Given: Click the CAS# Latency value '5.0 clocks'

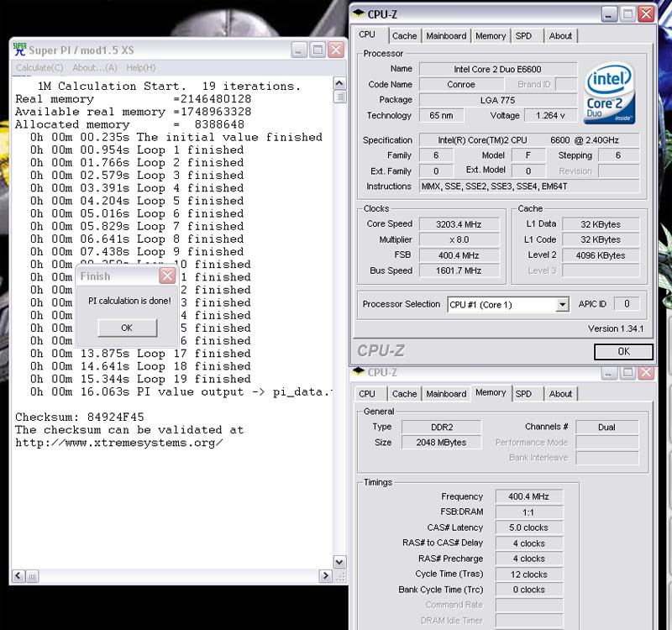Looking at the screenshot, I should 529,528.
